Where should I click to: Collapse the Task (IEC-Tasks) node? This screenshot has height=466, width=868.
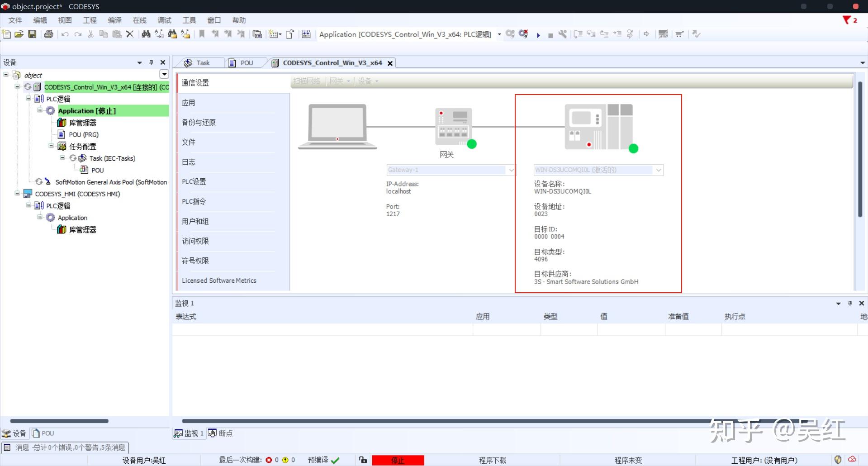62,157
